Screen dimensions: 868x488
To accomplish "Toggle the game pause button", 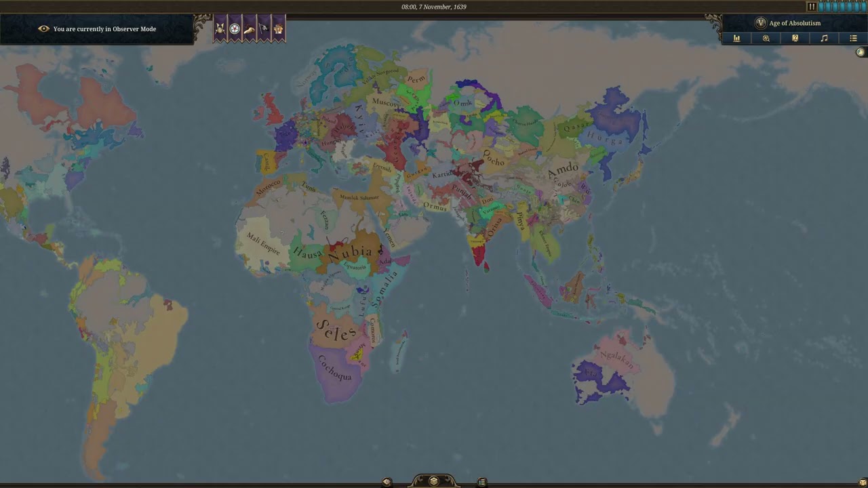I will (811, 7).
